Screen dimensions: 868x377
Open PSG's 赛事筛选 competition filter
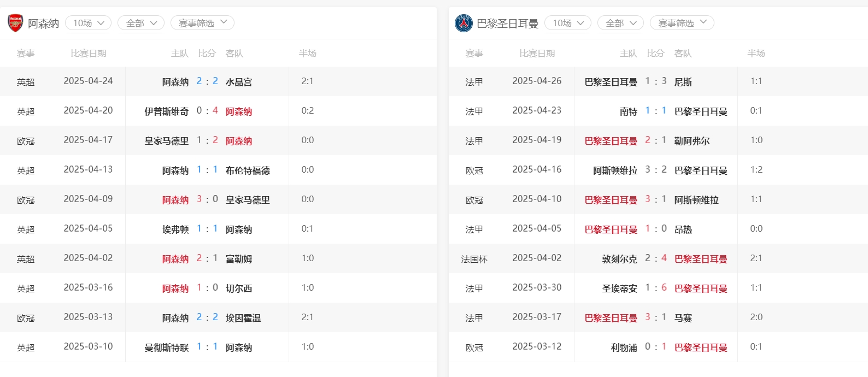point(682,23)
